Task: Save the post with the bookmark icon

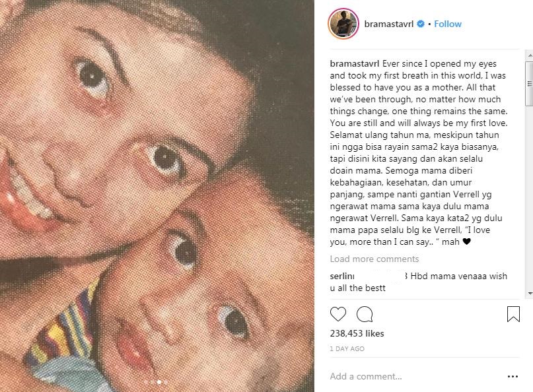Action: click(x=513, y=313)
